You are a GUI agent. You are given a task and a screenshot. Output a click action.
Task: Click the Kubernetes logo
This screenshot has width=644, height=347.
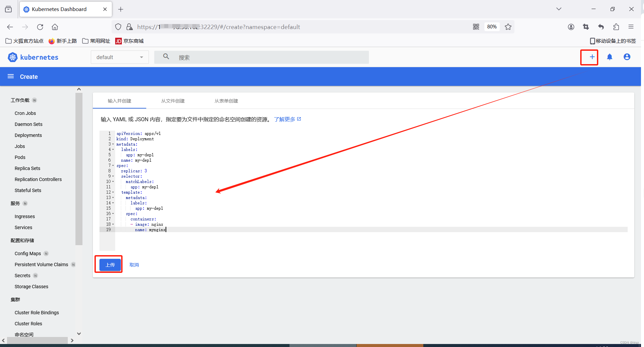click(33, 57)
